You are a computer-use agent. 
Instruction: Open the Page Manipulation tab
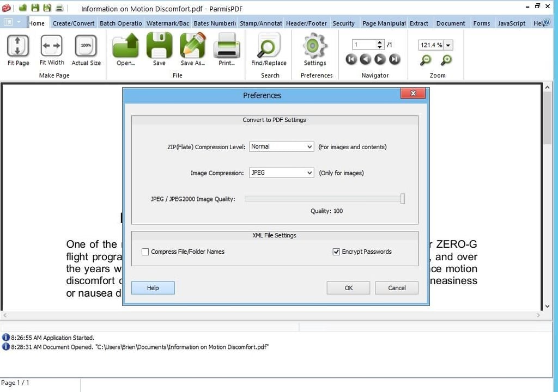(384, 23)
